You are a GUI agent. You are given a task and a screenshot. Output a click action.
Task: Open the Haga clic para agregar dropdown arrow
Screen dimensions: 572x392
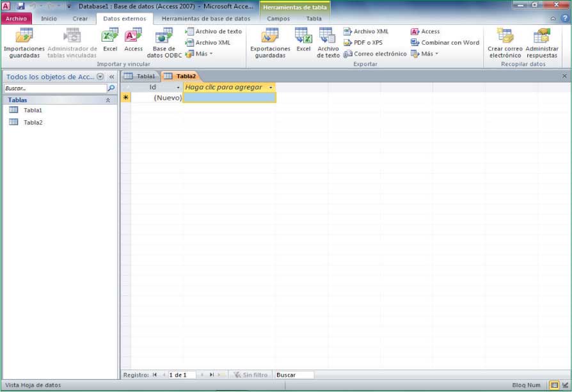[271, 88]
